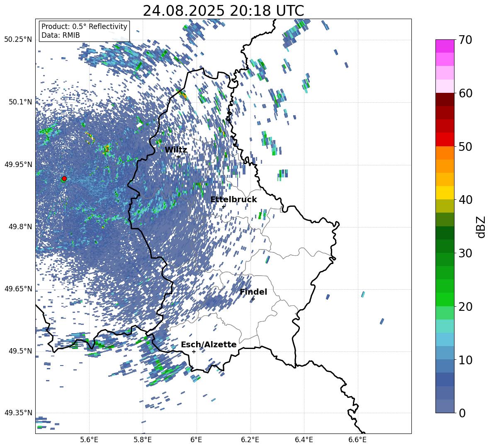The height and width of the screenshot is (448, 491).
Task: Click the 20 dBZ colorbar tick label
Action: pyautogui.click(x=465, y=307)
